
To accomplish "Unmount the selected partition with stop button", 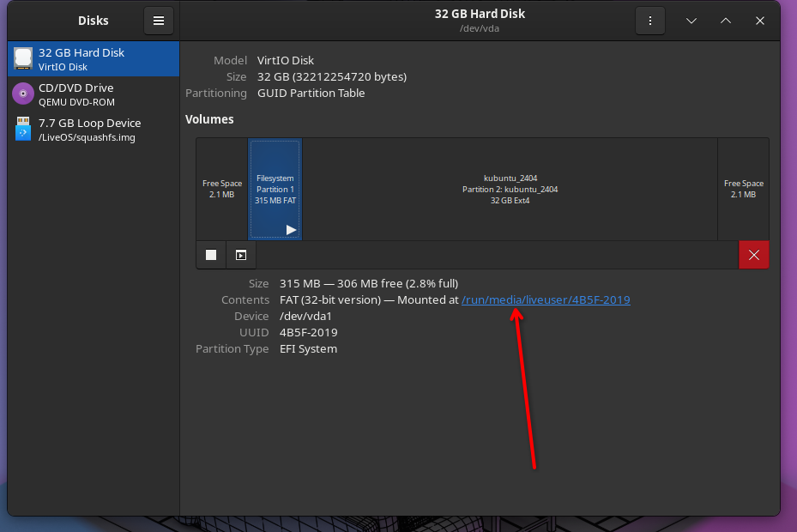I will click(x=211, y=255).
